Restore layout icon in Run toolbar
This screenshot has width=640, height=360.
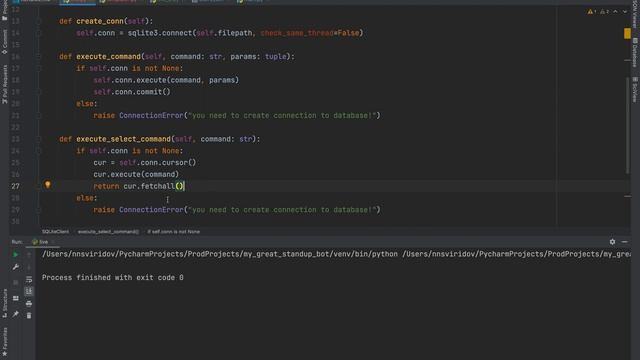(16, 298)
